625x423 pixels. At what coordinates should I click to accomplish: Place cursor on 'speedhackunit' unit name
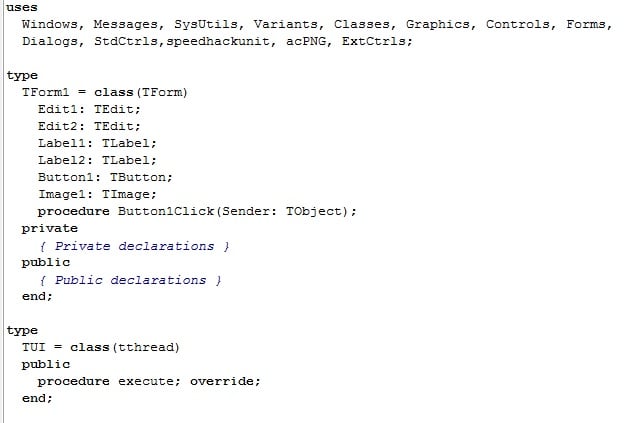click(x=218, y=41)
